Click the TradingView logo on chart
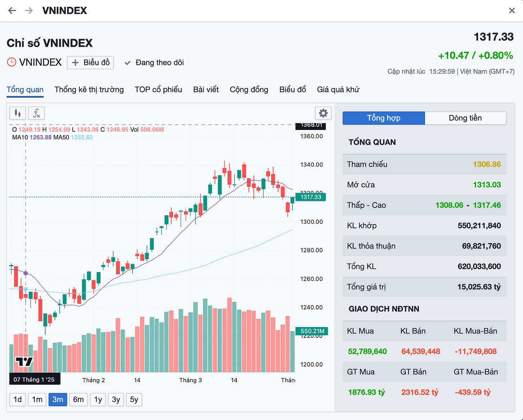The height and width of the screenshot is (420, 523). [24, 362]
